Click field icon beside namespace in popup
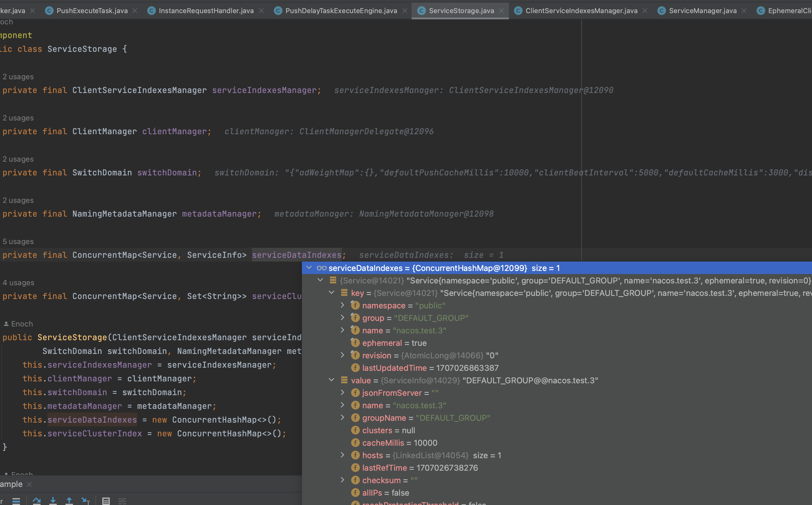The height and width of the screenshot is (505, 812). [x=355, y=305]
